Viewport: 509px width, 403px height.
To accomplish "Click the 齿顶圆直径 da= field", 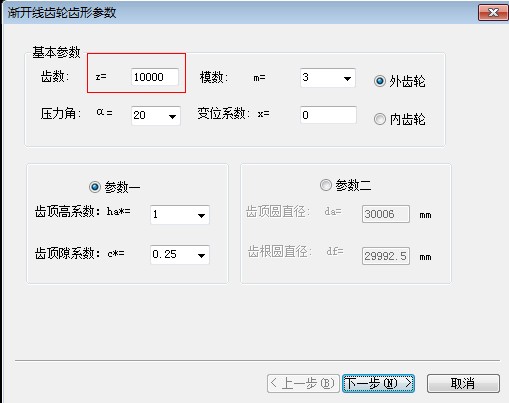I will pyautogui.click(x=386, y=214).
